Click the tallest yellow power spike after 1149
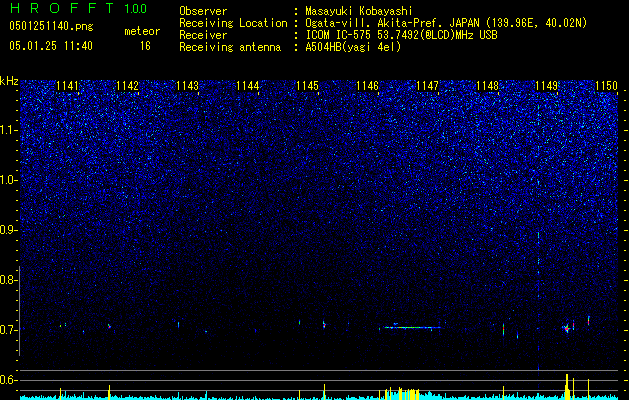This screenshot has width=629, height=400. pos(567,387)
